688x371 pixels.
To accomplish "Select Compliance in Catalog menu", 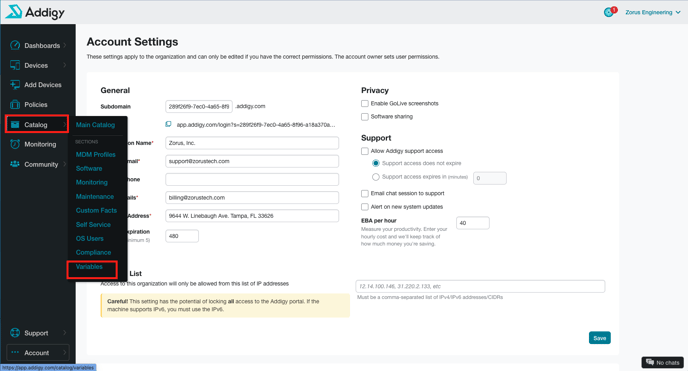I will [x=93, y=253].
